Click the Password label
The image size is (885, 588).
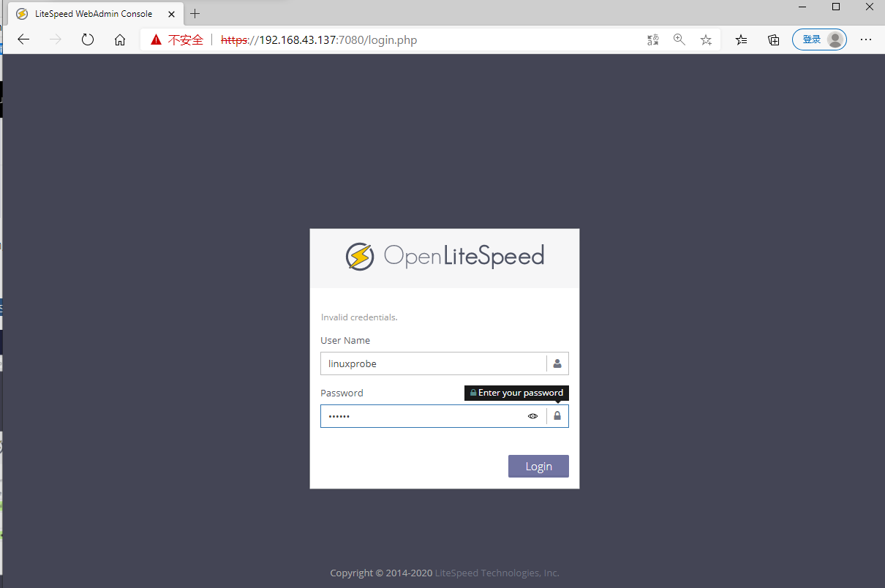(342, 393)
